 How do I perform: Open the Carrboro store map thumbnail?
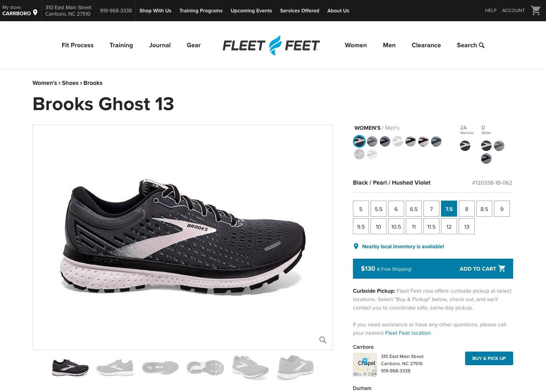point(365,365)
